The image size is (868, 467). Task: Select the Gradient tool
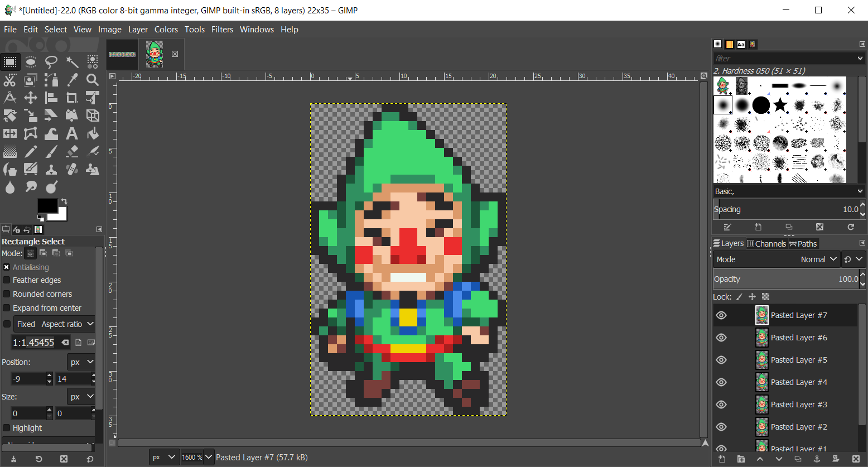(10, 152)
